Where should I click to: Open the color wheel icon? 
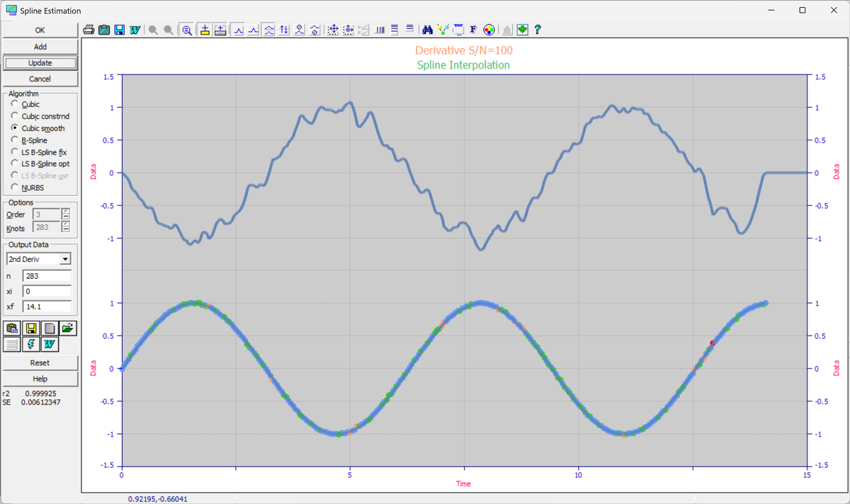click(488, 30)
